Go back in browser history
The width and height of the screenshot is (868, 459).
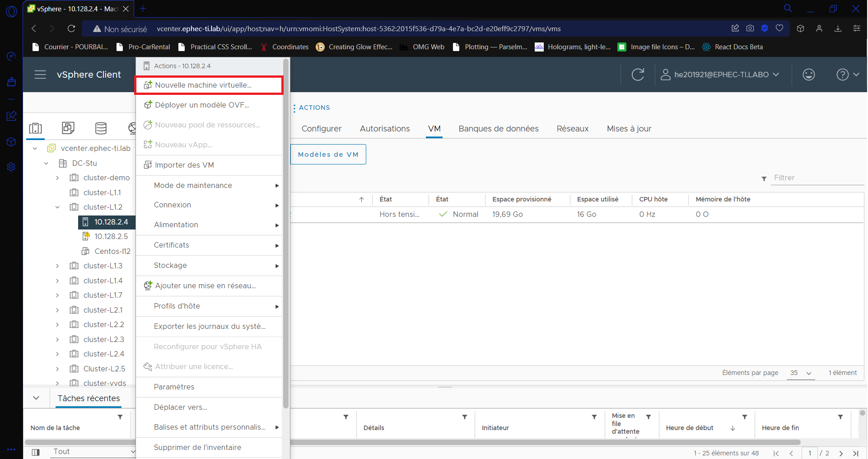point(34,28)
